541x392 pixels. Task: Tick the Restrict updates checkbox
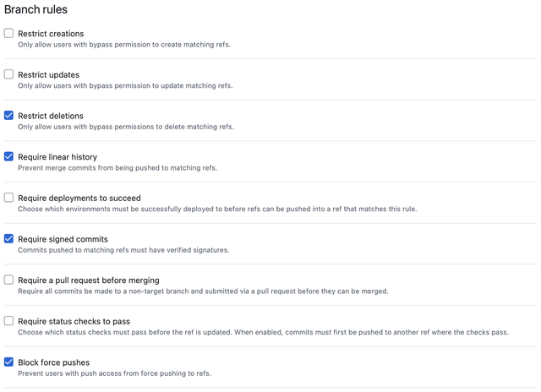pyautogui.click(x=8, y=74)
